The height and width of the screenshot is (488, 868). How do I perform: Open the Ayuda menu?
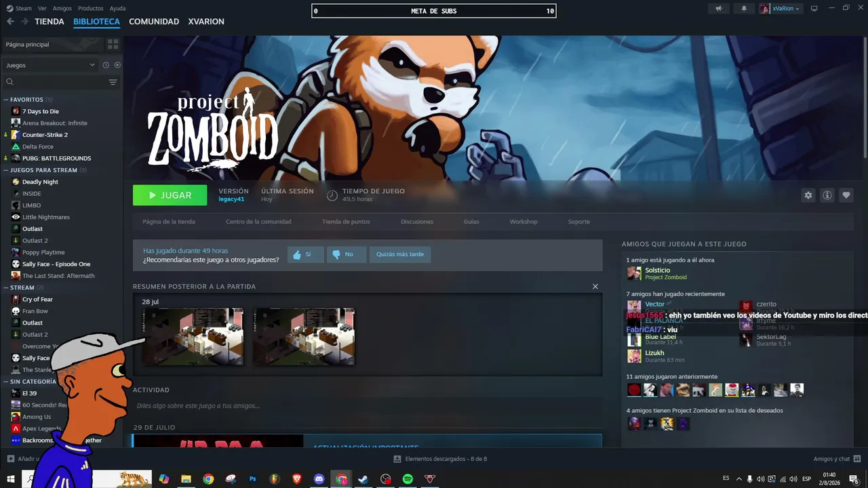117,9
